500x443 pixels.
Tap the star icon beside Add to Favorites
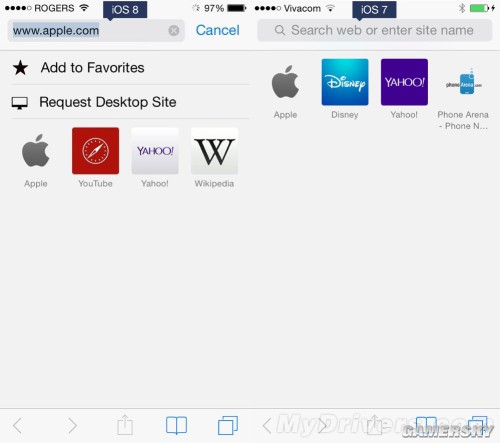[20, 68]
